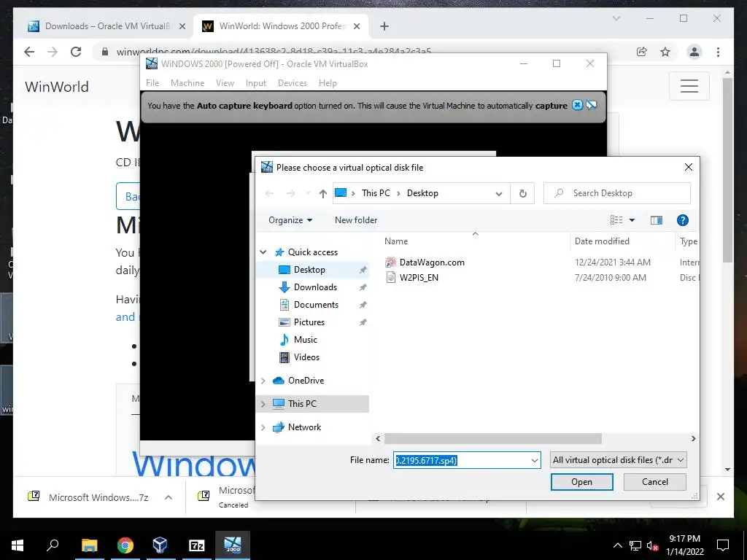Refresh the Desktop folder listing
Screen dimensions: 747x560
(522, 193)
